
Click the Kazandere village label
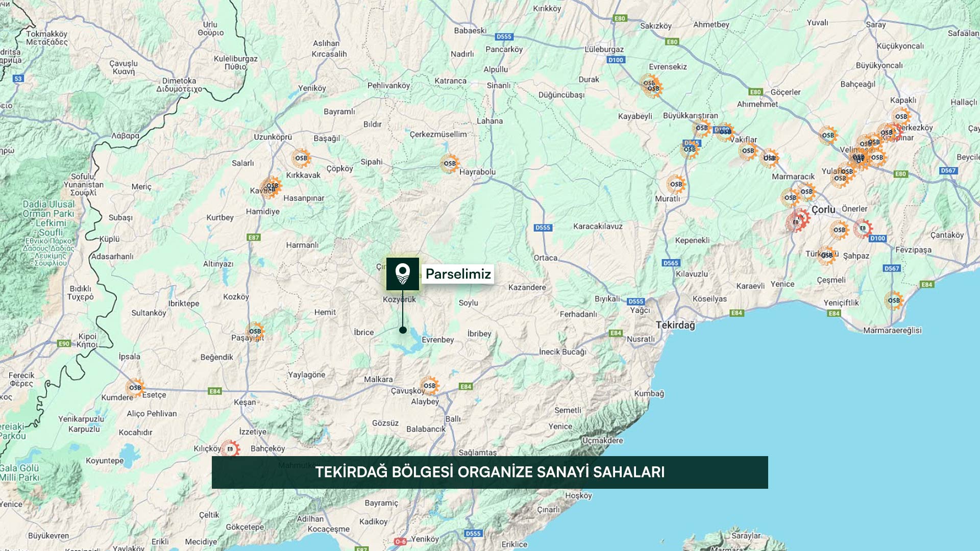point(527,287)
